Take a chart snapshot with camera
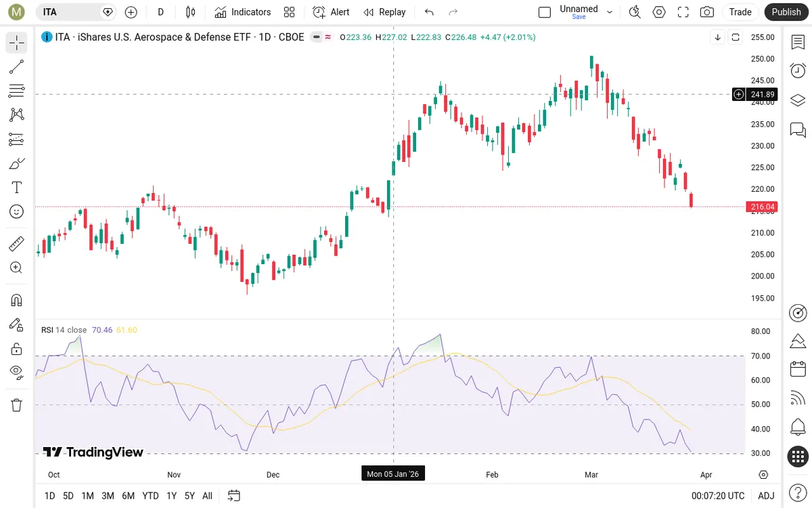Viewport: 812px width, 508px height. 707,12
